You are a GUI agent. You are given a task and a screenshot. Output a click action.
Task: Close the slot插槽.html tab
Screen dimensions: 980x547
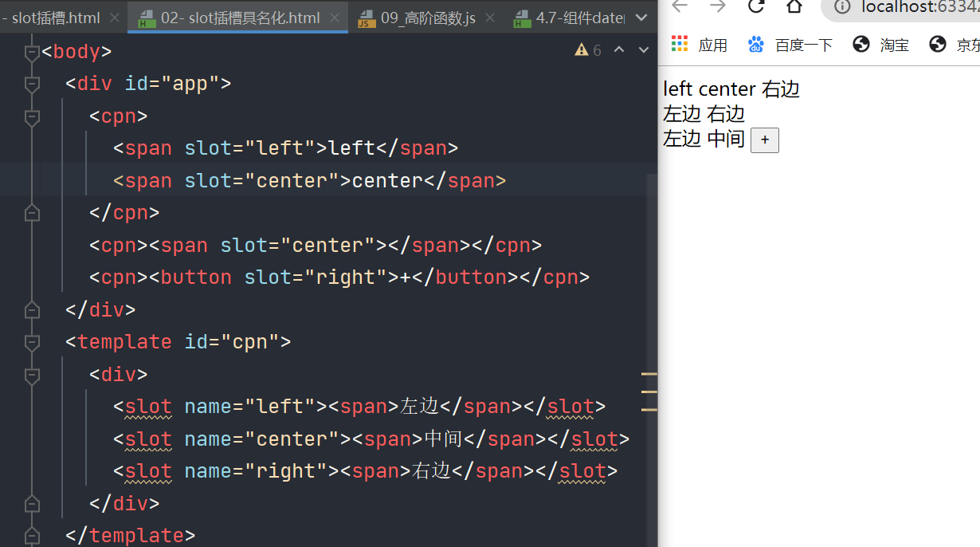point(115,18)
